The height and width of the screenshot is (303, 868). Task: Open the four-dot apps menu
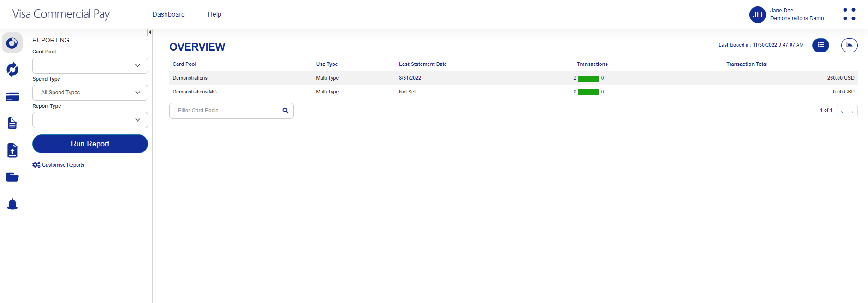849,14
